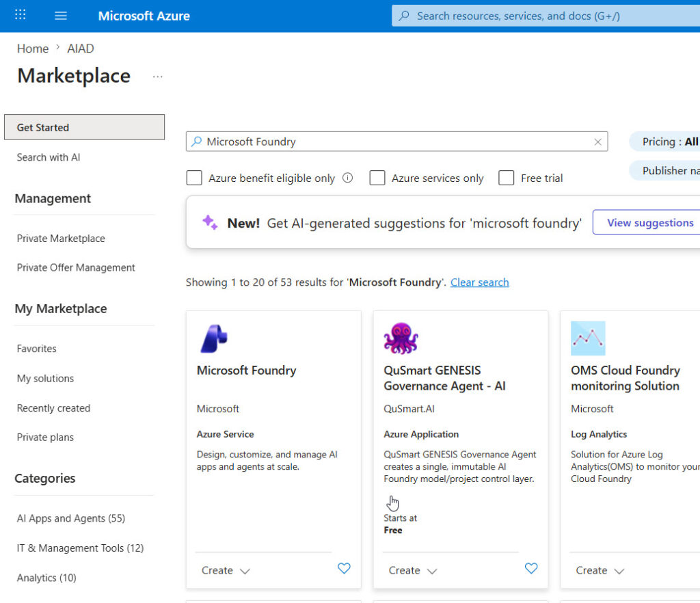Expand Create dropdown on Microsoft Foundry card
This screenshot has height=603, width=700.
pos(226,570)
